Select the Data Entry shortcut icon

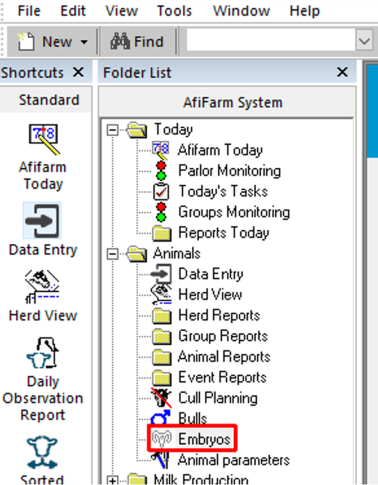click(42, 221)
